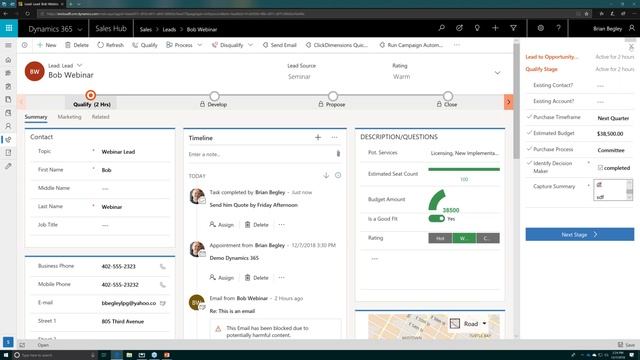This screenshot has width=640, height=360.
Task: Open the app launcher waffle icon
Action: point(9,28)
